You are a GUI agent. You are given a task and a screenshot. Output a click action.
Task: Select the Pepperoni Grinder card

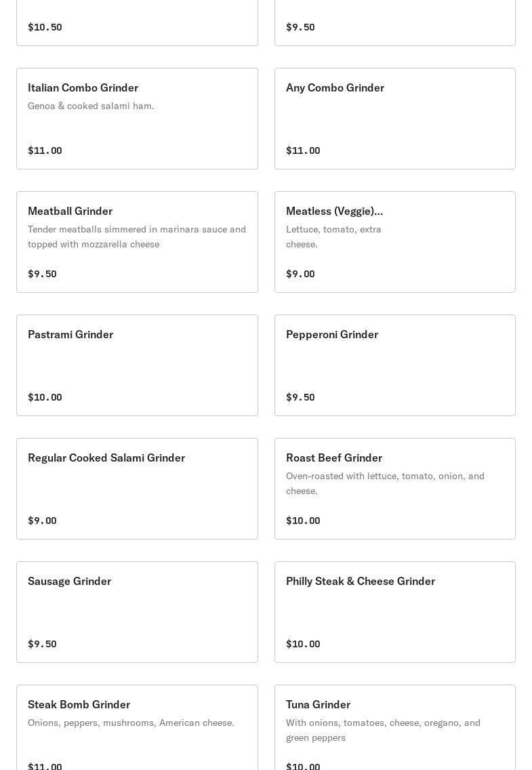click(394, 365)
